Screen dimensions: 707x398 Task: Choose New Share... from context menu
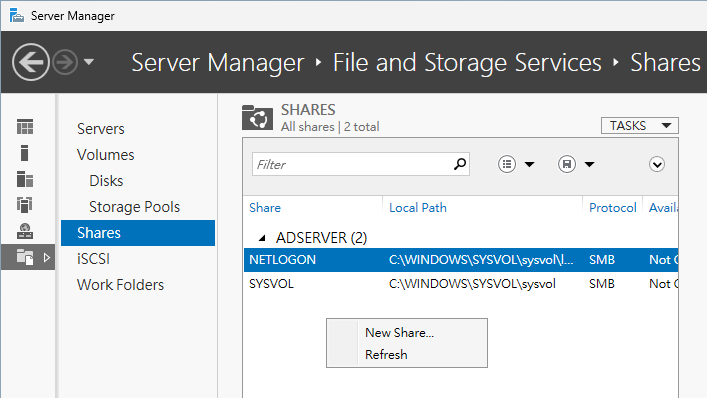click(399, 333)
